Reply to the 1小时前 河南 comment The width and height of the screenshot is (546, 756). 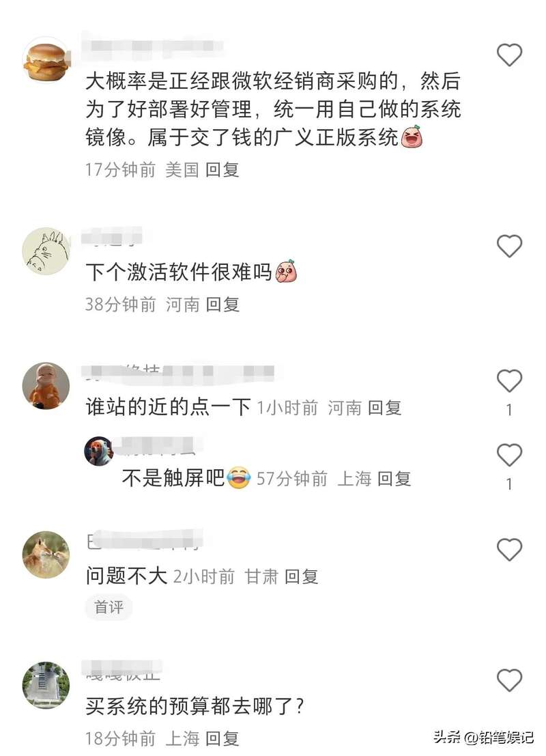[x=384, y=408]
